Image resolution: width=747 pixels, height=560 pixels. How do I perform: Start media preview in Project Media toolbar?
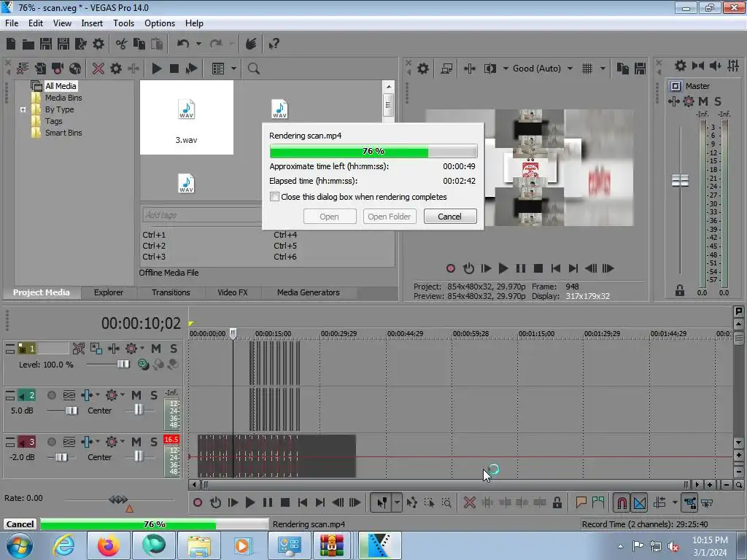coord(156,69)
